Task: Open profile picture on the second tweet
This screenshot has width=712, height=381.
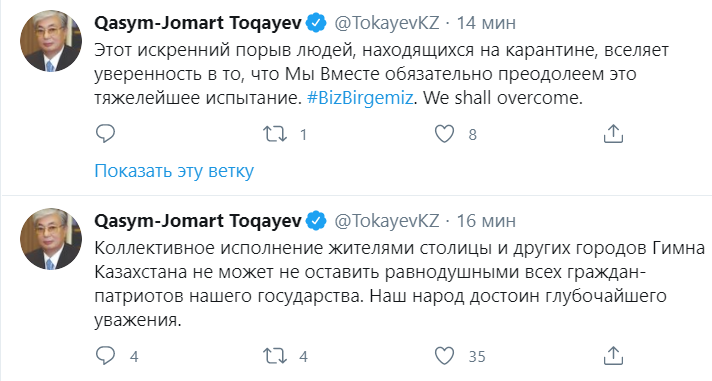Action: coord(51,239)
